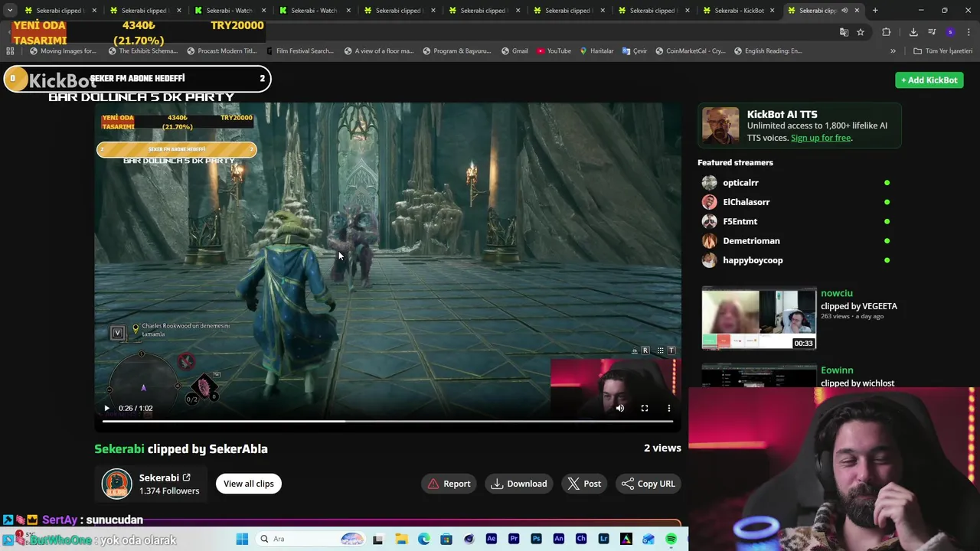The height and width of the screenshot is (551, 980).
Task: Click the translate page icon
Action: click(844, 32)
